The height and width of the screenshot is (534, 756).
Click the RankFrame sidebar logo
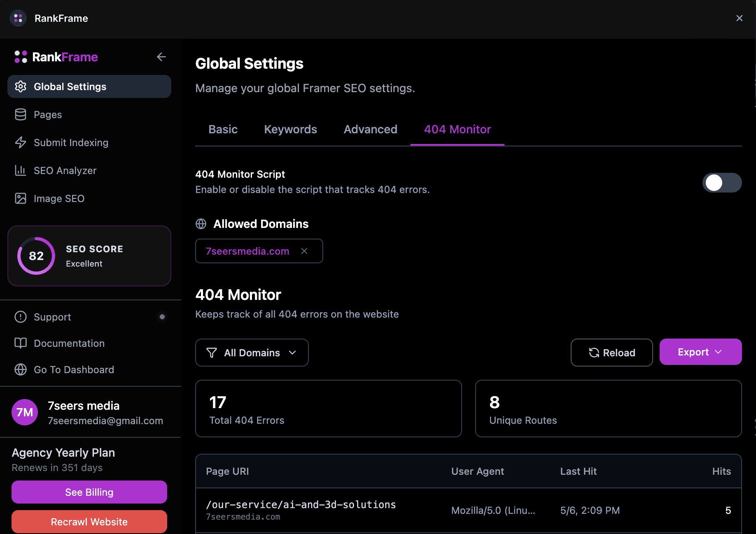(56, 57)
